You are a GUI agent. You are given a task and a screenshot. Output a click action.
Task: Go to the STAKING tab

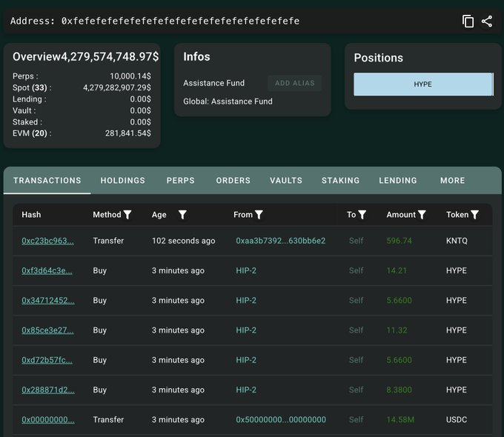[x=341, y=180]
